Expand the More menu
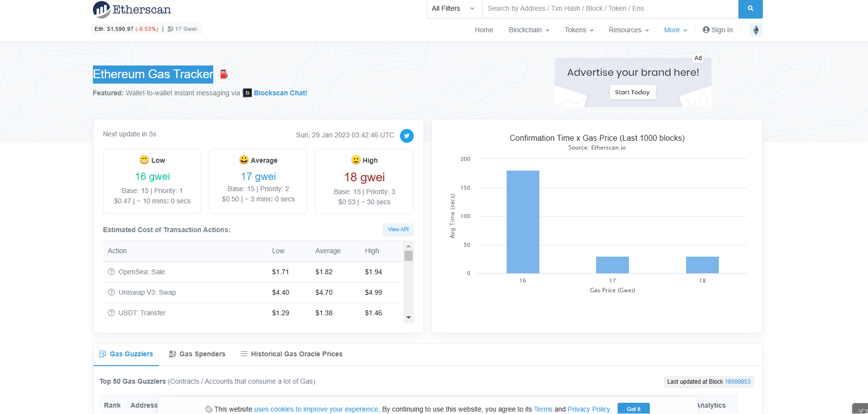This screenshot has width=868, height=414. click(x=675, y=30)
